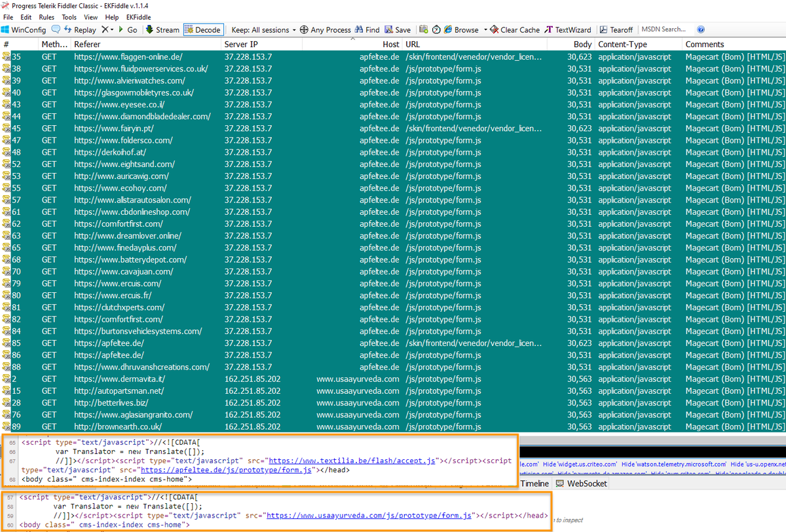
Task: Open Find sessions tool
Action: pos(367,29)
